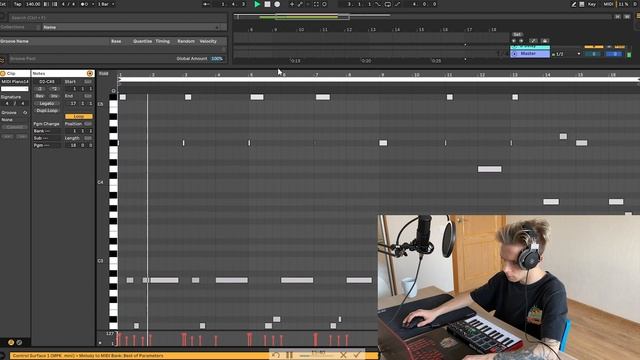Viewport: 640px width, 360px height.
Task: Open clip color chooser dropdown
Action: tap(14, 89)
